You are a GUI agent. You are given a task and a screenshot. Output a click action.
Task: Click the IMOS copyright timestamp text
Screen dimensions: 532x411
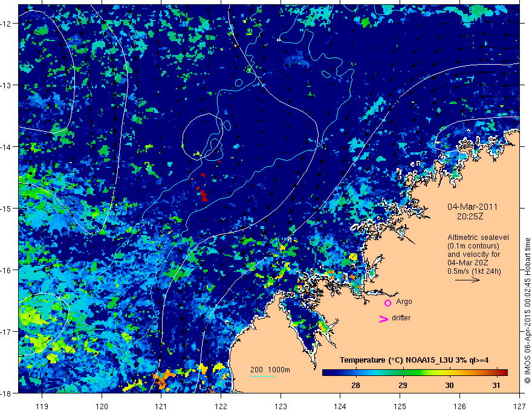pos(528,311)
